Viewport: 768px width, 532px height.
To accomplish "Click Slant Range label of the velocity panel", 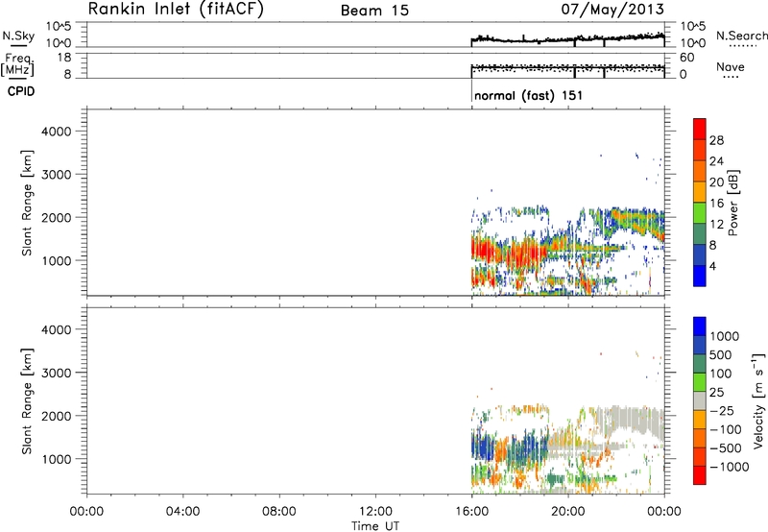I will tap(27, 401).
